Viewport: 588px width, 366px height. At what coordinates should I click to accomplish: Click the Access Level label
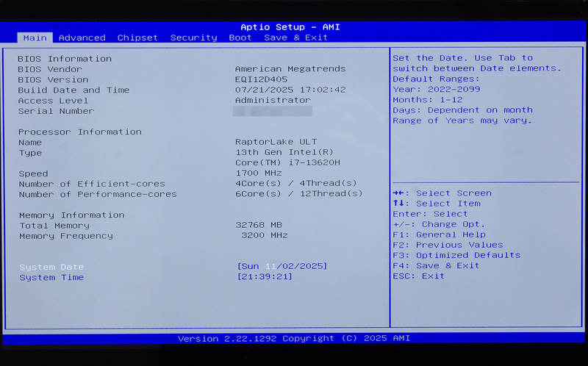pos(53,101)
